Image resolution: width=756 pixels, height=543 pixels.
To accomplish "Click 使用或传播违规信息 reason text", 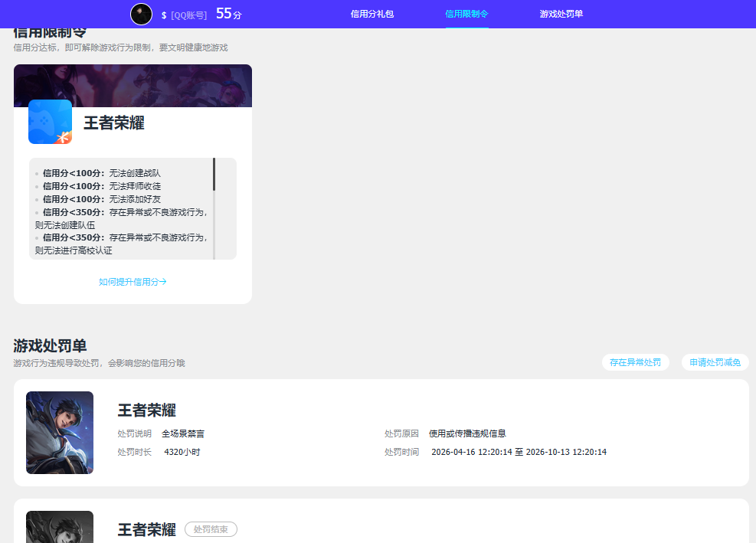I will (x=468, y=433).
